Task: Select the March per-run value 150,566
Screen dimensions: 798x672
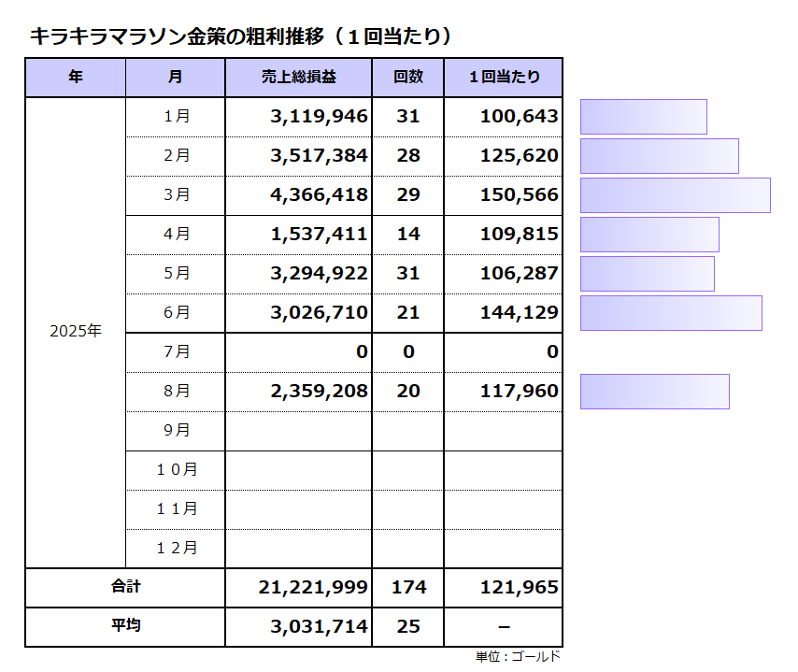Action: tap(520, 195)
